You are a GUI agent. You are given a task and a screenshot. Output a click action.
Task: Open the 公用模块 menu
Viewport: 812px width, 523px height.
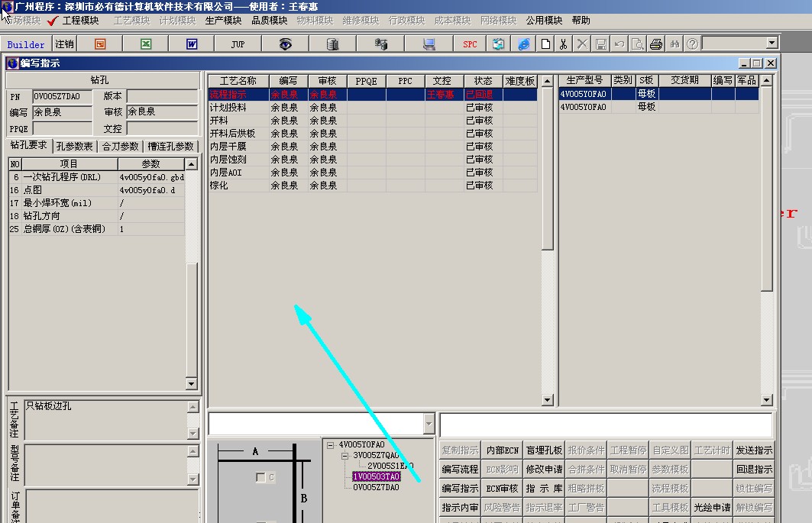click(x=544, y=20)
